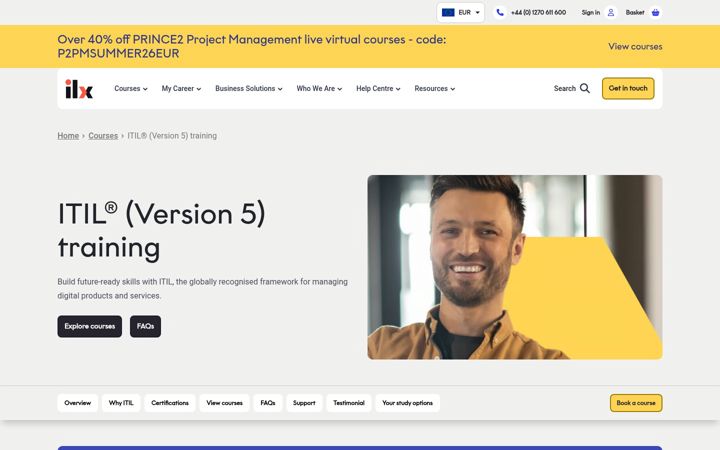720x450 pixels.
Task: Expand the My Career menu
Action: pyautogui.click(x=181, y=89)
